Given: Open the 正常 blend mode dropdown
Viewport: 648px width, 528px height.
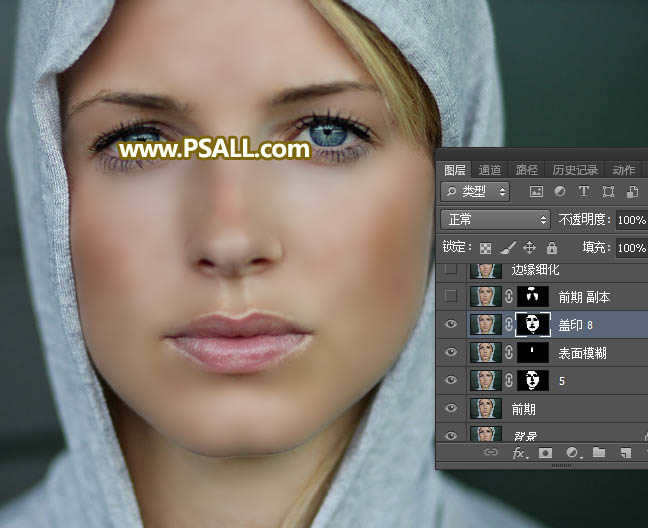Looking at the screenshot, I should click(496, 219).
